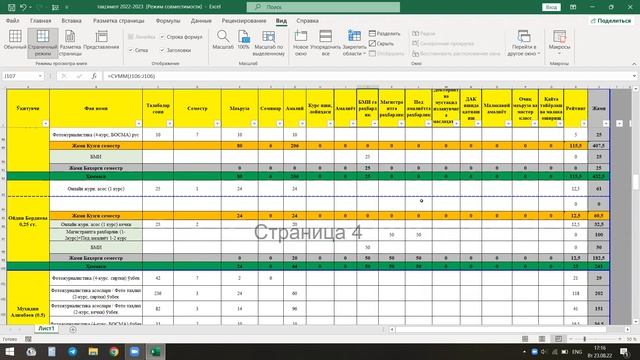Select Страничный режим view button
640x360 pixels.
(x=43, y=43)
